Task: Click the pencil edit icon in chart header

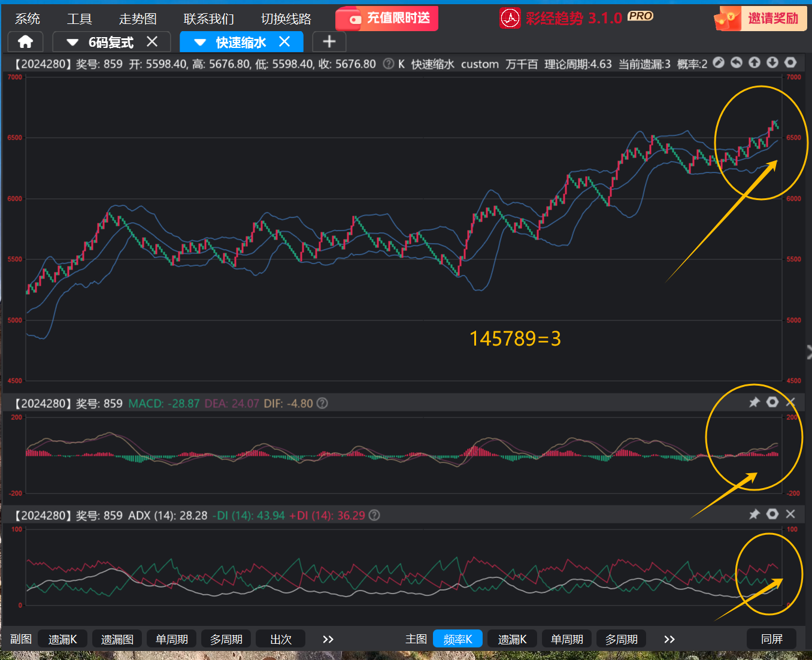Action: [x=719, y=63]
